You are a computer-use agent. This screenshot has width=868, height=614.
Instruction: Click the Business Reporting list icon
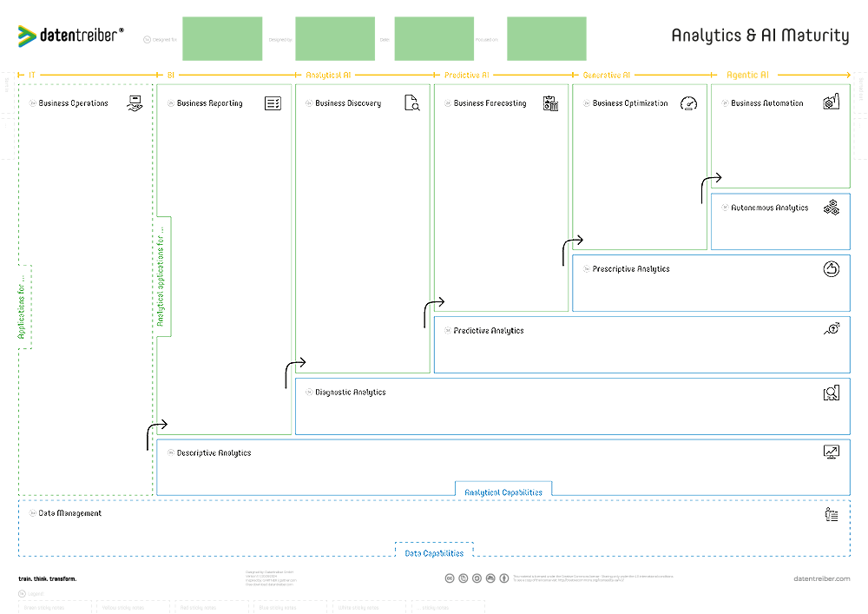tap(273, 103)
